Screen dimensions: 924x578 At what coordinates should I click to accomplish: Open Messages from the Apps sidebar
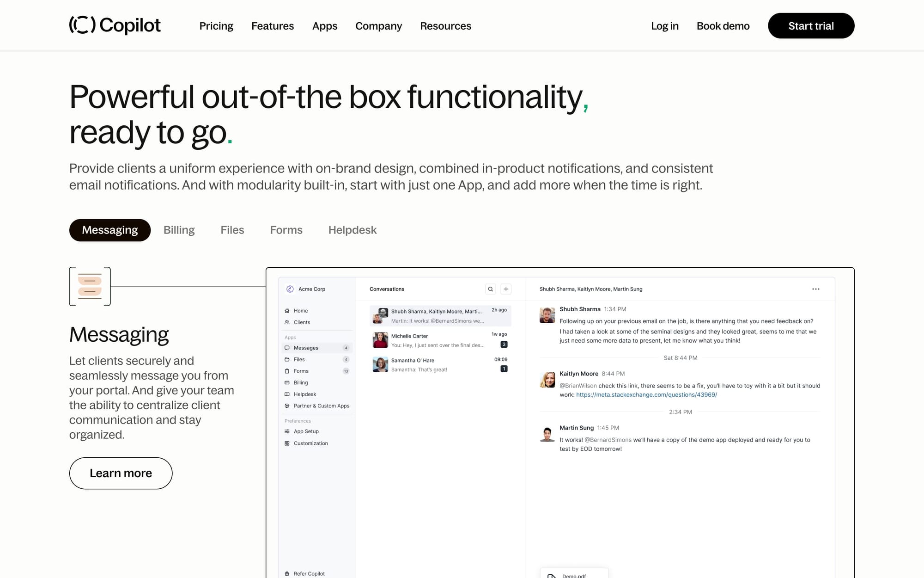pyautogui.click(x=306, y=347)
